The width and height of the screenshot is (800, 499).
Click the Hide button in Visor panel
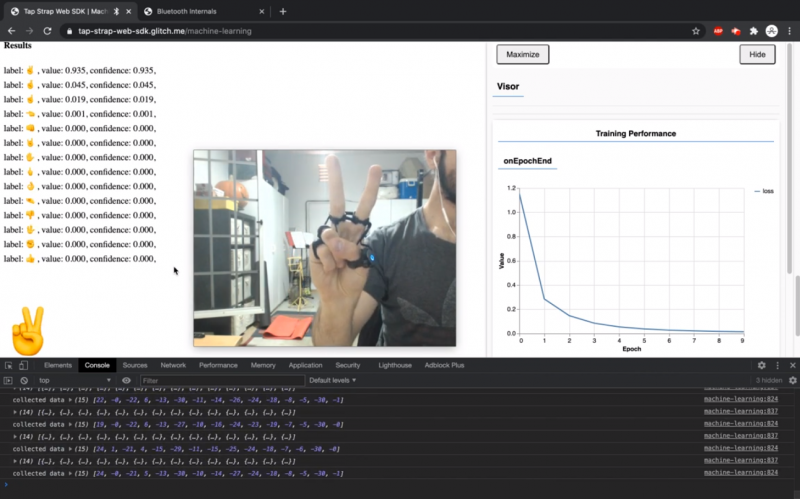(757, 54)
